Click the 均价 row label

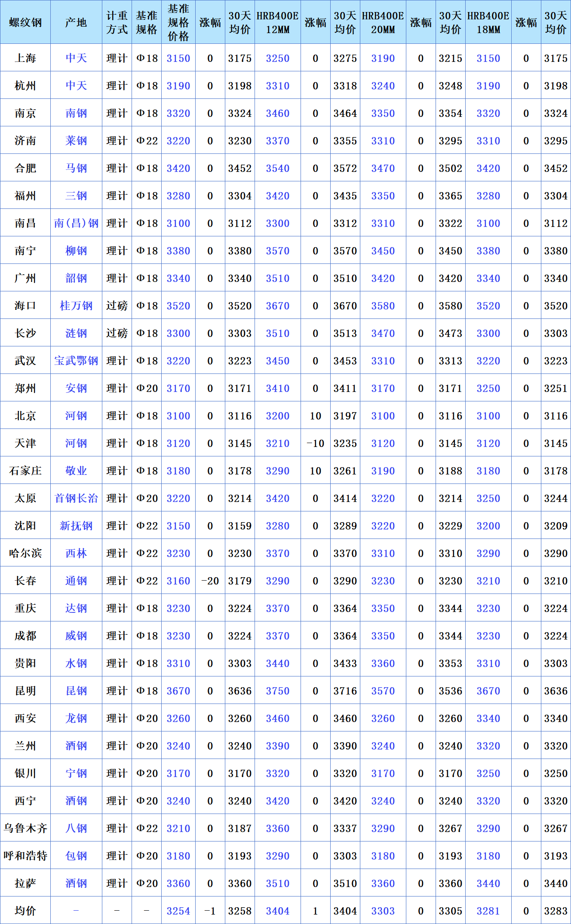click(25, 911)
